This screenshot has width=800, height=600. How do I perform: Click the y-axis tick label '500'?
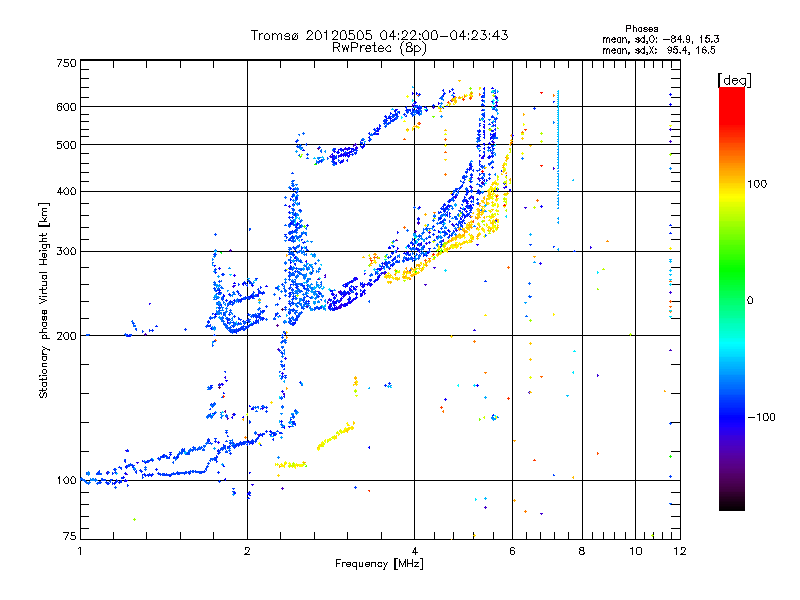click(x=67, y=145)
